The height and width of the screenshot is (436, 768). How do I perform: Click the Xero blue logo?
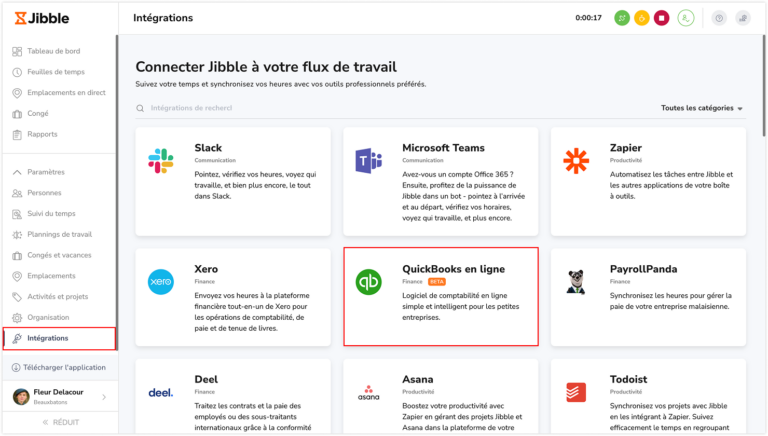160,282
